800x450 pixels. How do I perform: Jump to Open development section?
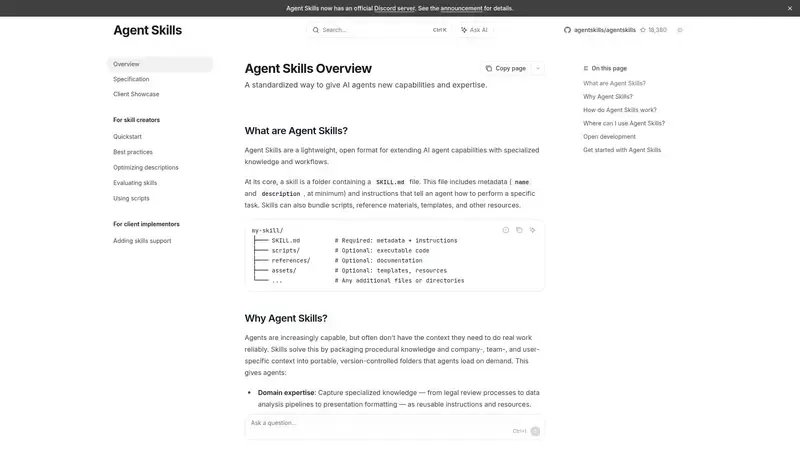pos(609,137)
